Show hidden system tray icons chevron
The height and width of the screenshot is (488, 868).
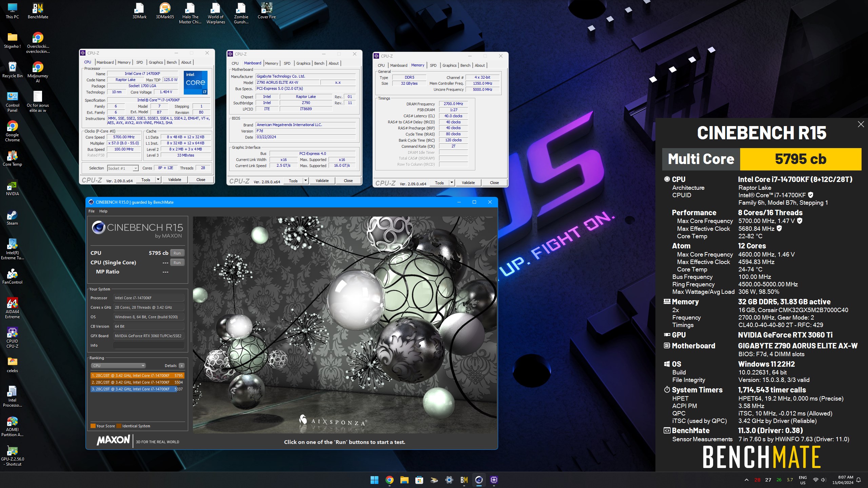[746, 480]
